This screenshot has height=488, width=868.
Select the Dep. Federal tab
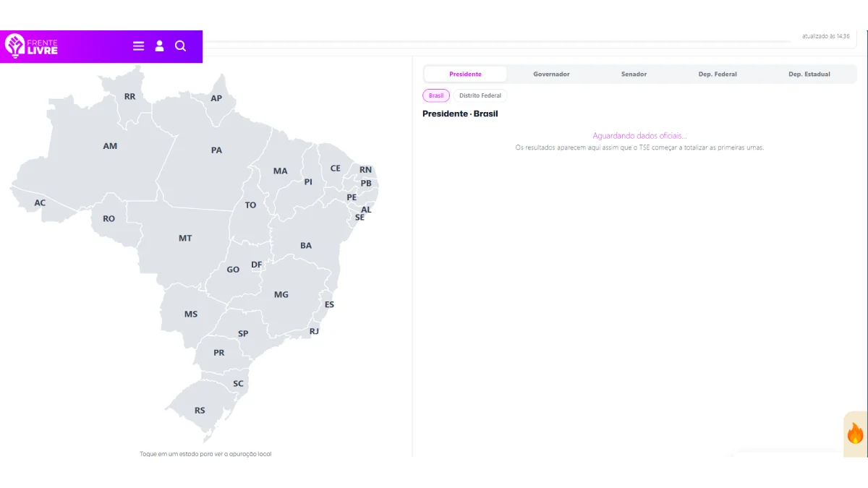pyautogui.click(x=717, y=74)
